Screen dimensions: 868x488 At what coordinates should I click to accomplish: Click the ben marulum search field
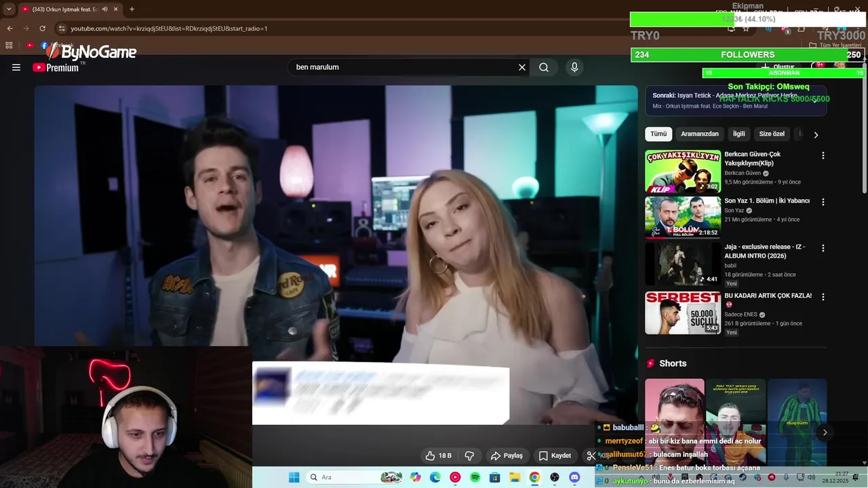click(x=403, y=67)
